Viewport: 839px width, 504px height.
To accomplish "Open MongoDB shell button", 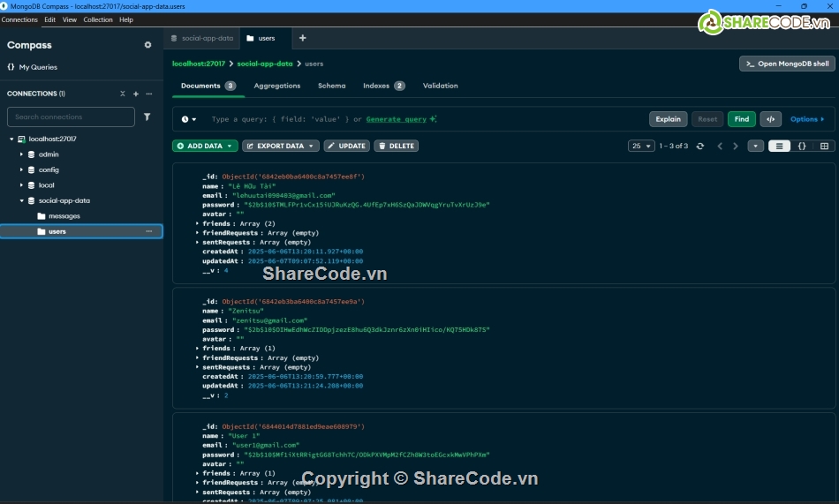I will tap(787, 64).
